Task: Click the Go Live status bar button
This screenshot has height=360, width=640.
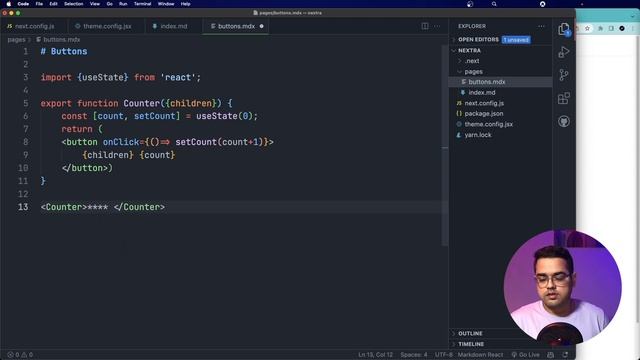Action: tap(525, 355)
